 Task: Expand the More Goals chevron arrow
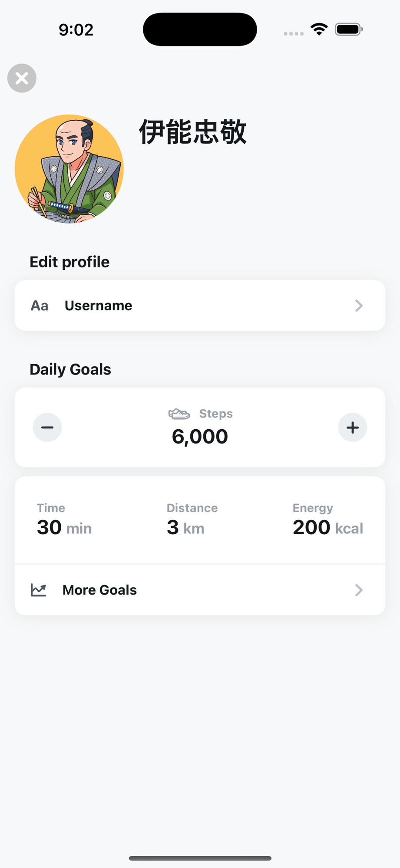[359, 590]
